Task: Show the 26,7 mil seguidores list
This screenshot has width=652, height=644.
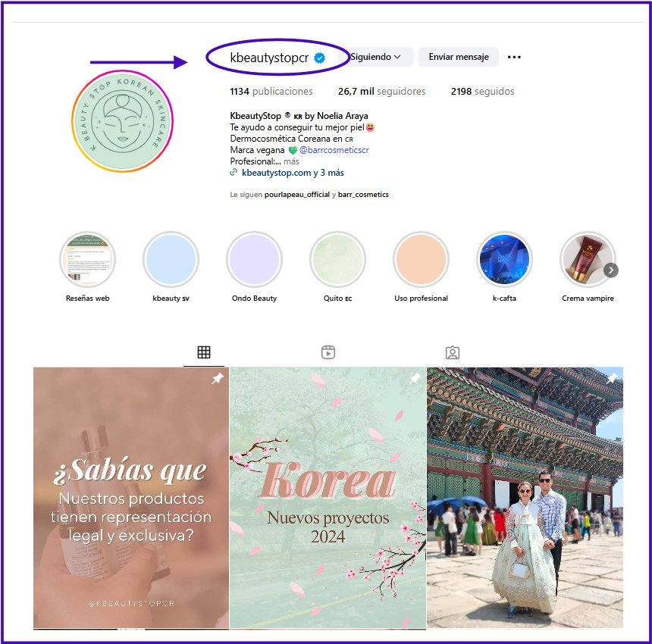Action: click(x=381, y=92)
